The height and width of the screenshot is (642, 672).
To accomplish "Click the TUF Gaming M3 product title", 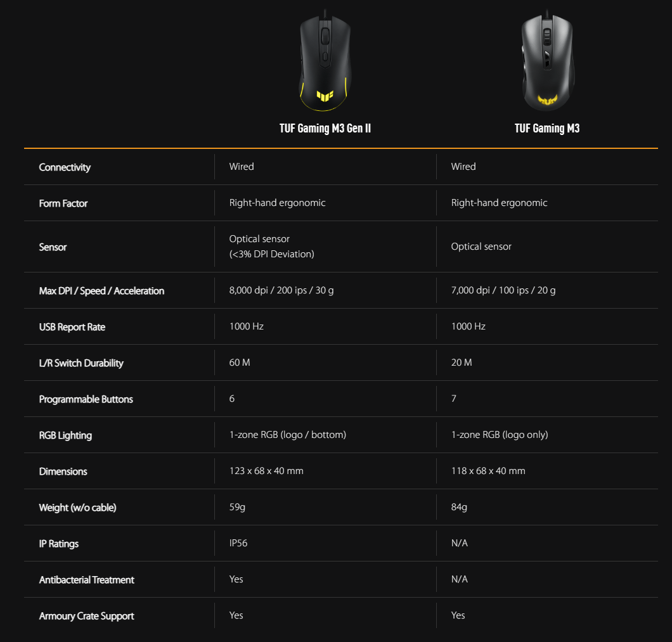I will tap(546, 129).
